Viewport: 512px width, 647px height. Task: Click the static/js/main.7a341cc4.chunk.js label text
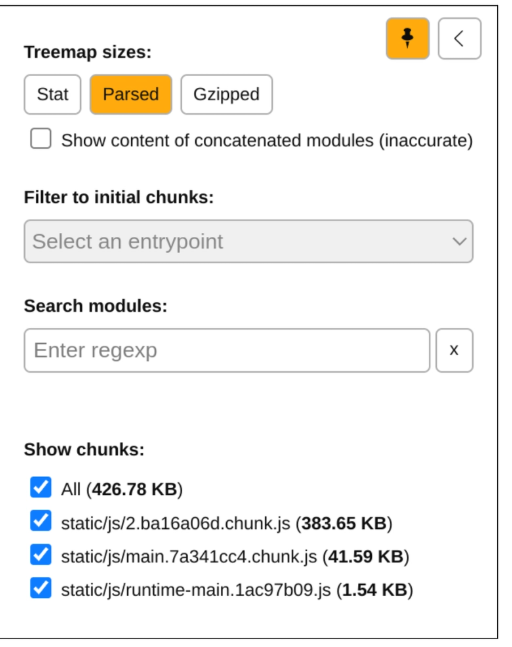coord(189,557)
